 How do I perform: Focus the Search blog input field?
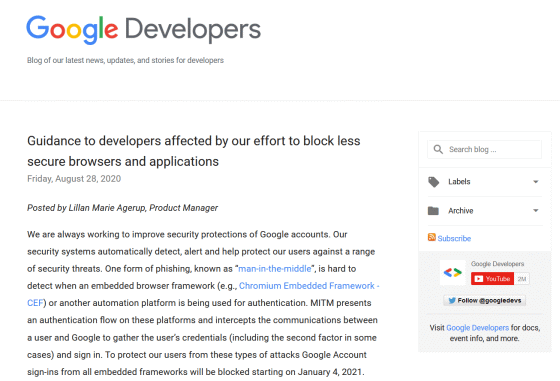[484, 149]
